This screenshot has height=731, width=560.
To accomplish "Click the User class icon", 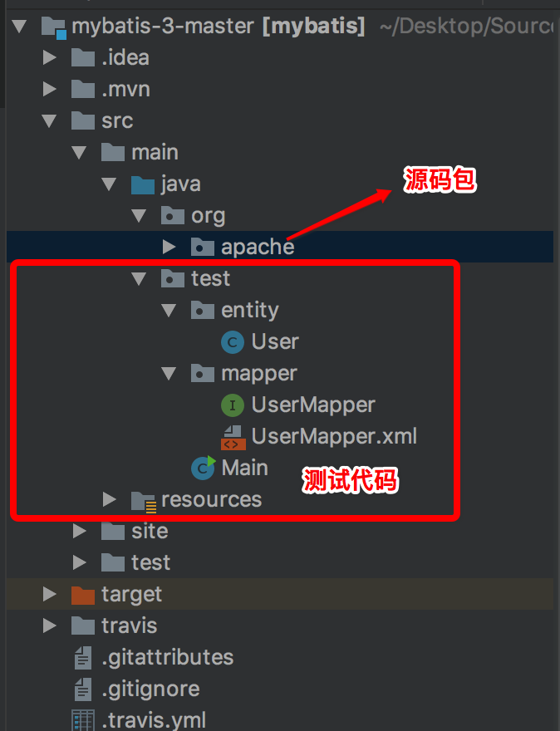I will pyautogui.click(x=233, y=341).
